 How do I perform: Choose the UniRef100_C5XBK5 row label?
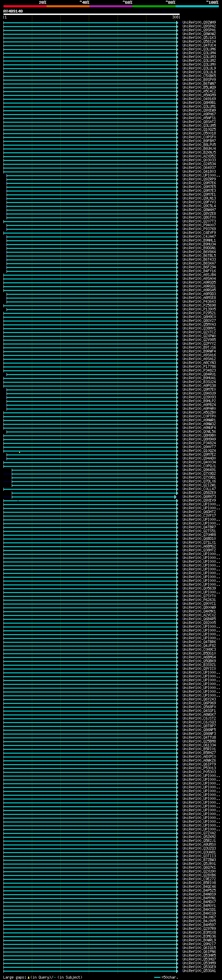click(x=199, y=76)
